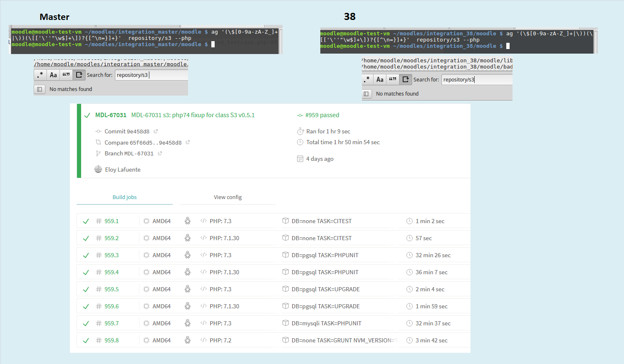Click commit title 'MDL-67031 s3: php74 fixup'
The width and height of the screenshot is (624, 364).
tap(193, 115)
